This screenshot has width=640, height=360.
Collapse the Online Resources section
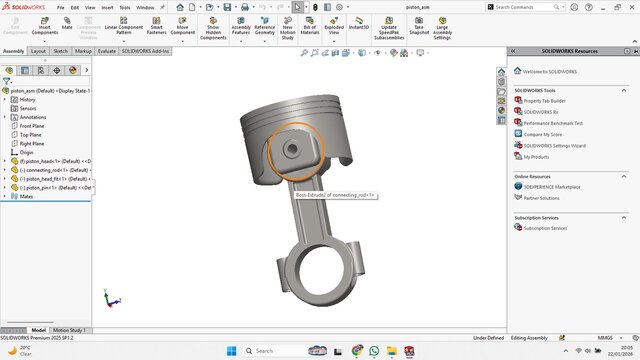point(624,176)
